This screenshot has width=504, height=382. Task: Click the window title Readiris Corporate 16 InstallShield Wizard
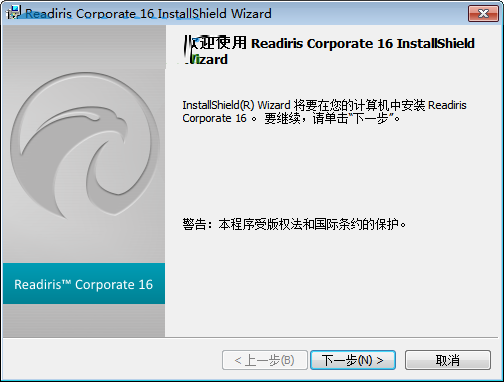pyautogui.click(x=148, y=14)
